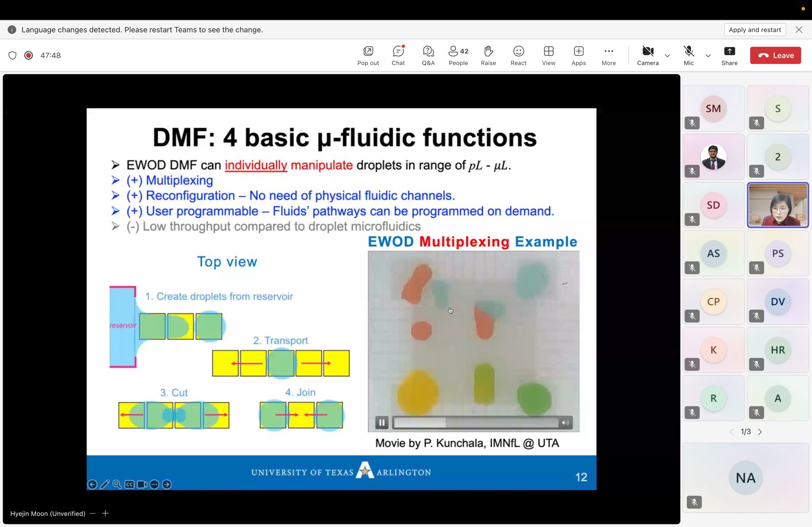Click Apply and restart button
The height and width of the screenshot is (527, 812).
(755, 29)
